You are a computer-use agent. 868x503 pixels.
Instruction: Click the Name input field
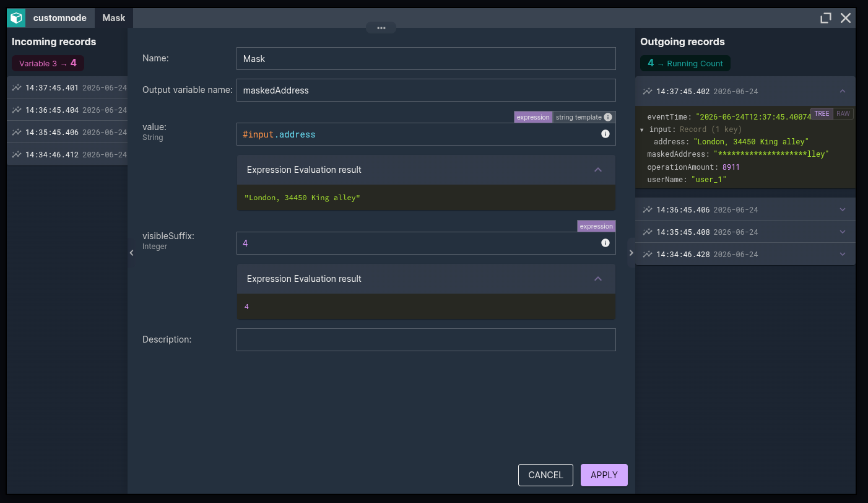pos(426,59)
